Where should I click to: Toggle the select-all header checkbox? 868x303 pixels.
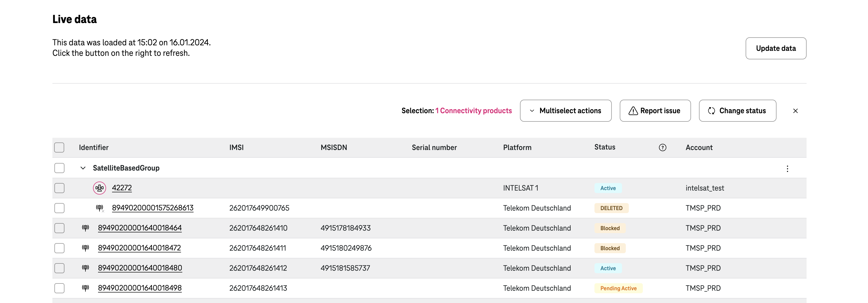click(x=59, y=147)
